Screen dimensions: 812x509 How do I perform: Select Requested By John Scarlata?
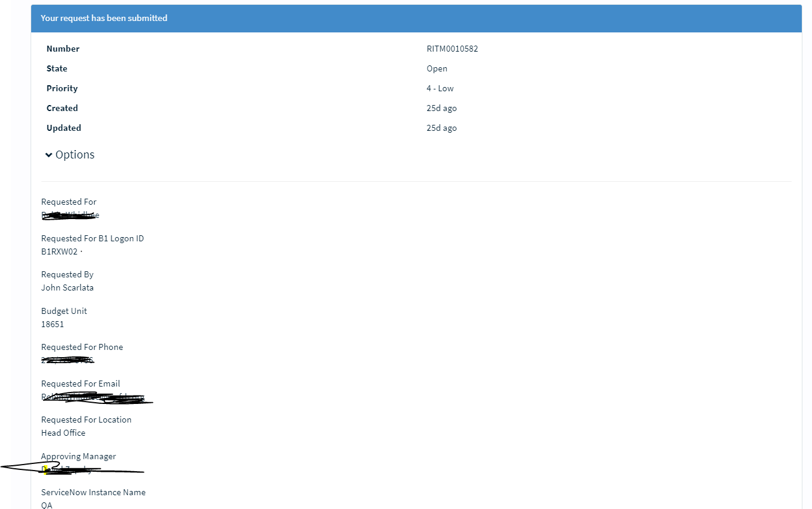tap(67, 288)
